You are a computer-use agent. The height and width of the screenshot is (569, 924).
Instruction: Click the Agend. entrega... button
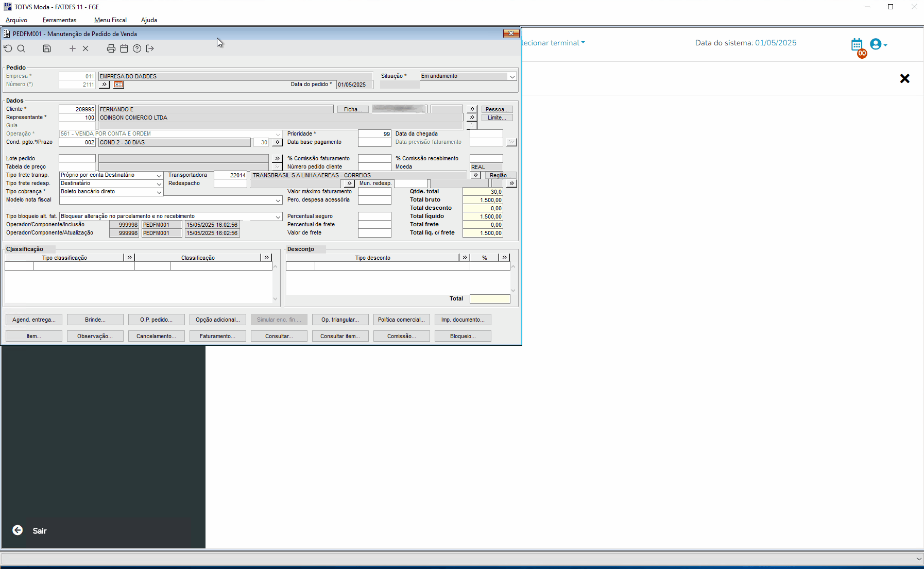click(x=34, y=320)
